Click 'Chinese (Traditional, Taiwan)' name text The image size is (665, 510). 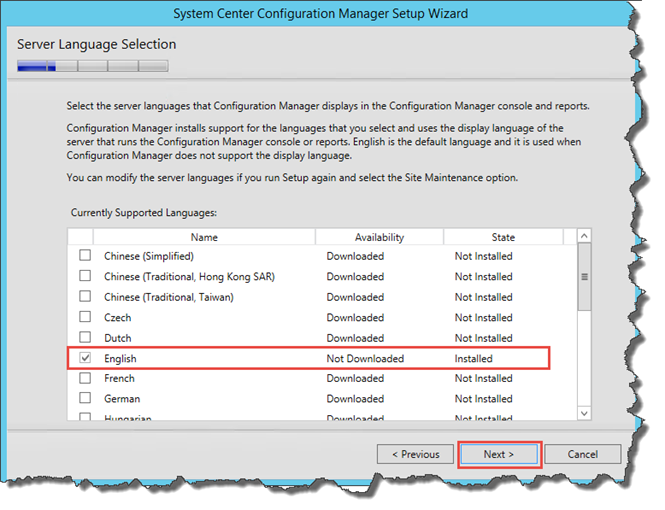(169, 297)
